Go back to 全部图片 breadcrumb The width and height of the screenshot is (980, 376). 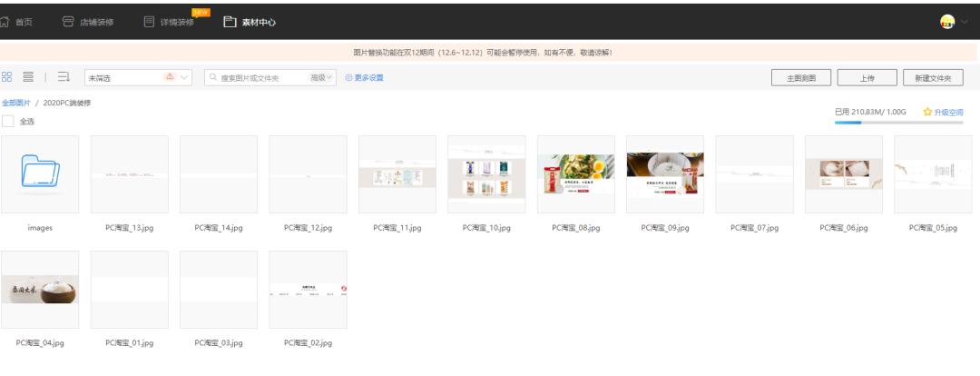[16, 103]
